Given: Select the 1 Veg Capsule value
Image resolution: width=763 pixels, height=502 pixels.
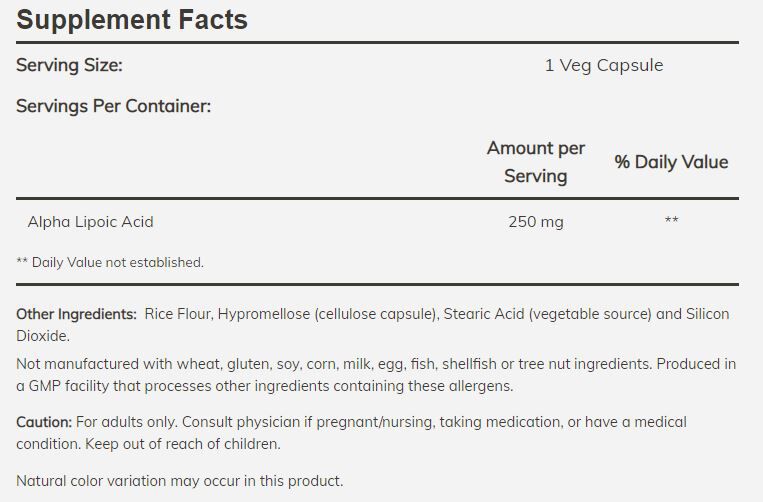Looking at the screenshot, I should pos(604,65).
